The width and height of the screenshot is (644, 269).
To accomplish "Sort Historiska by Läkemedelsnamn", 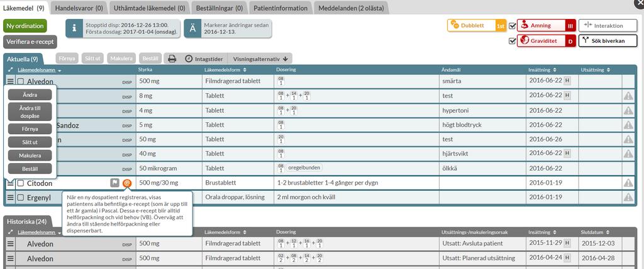I will pos(38,233).
